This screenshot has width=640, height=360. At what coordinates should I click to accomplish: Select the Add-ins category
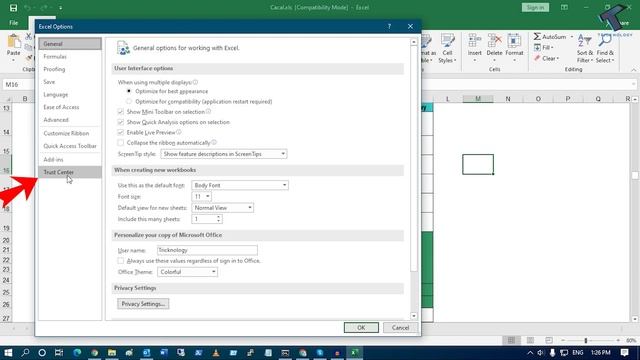(x=70, y=159)
